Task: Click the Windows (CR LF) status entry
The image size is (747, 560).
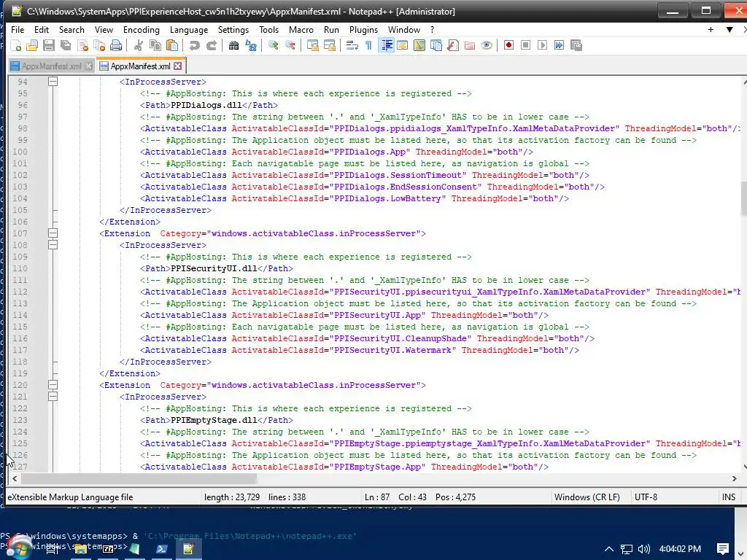Action: click(587, 497)
